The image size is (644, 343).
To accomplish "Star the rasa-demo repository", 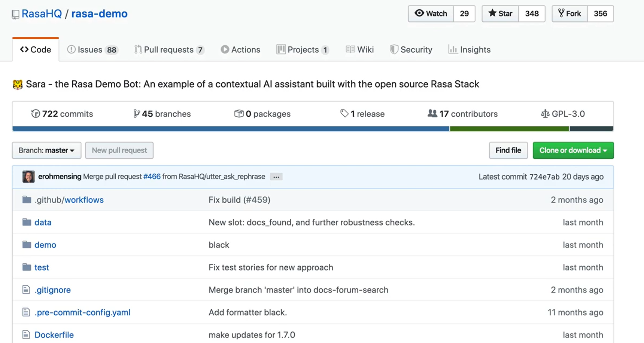I will tap(500, 14).
